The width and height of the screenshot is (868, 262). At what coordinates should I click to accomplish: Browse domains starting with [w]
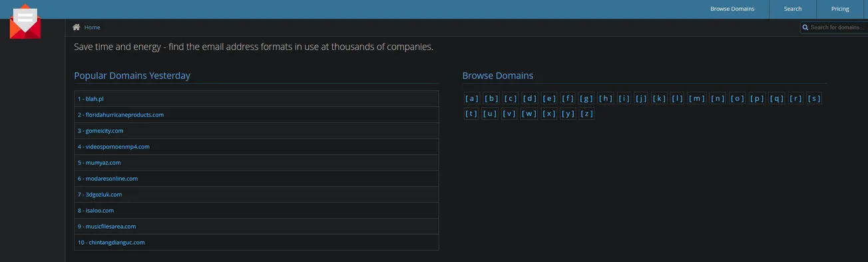point(529,113)
